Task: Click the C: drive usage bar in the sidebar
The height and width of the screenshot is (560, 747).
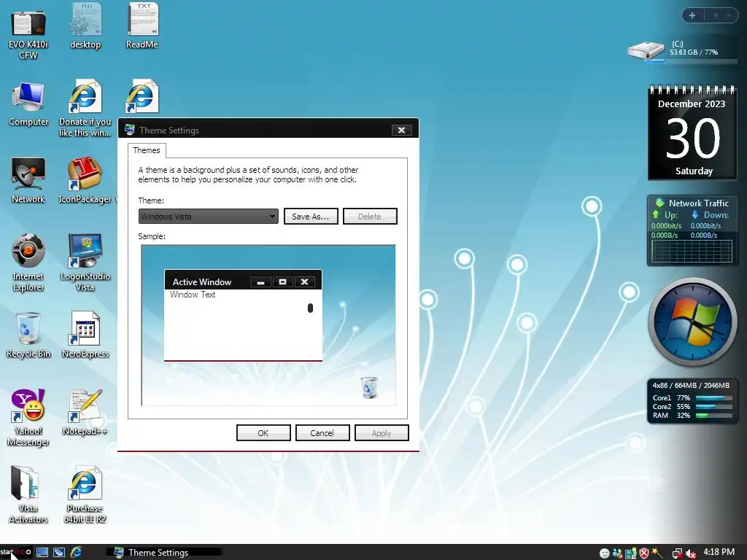Action: point(690,61)
